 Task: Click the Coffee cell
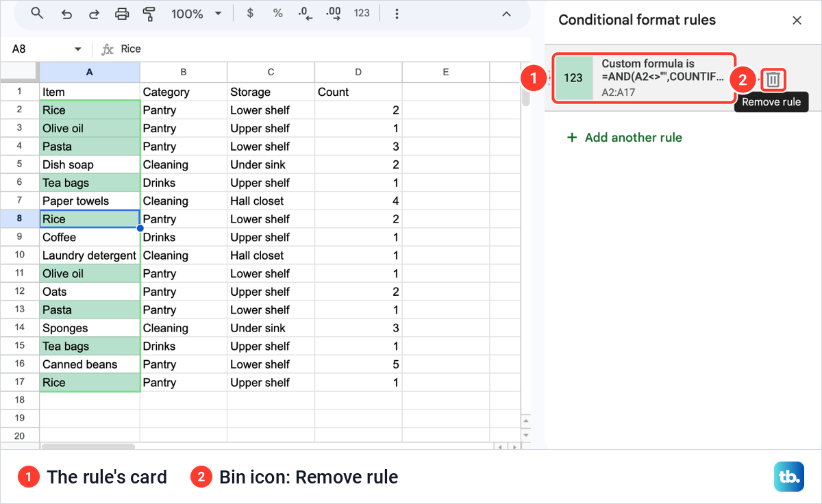(90, 237)
